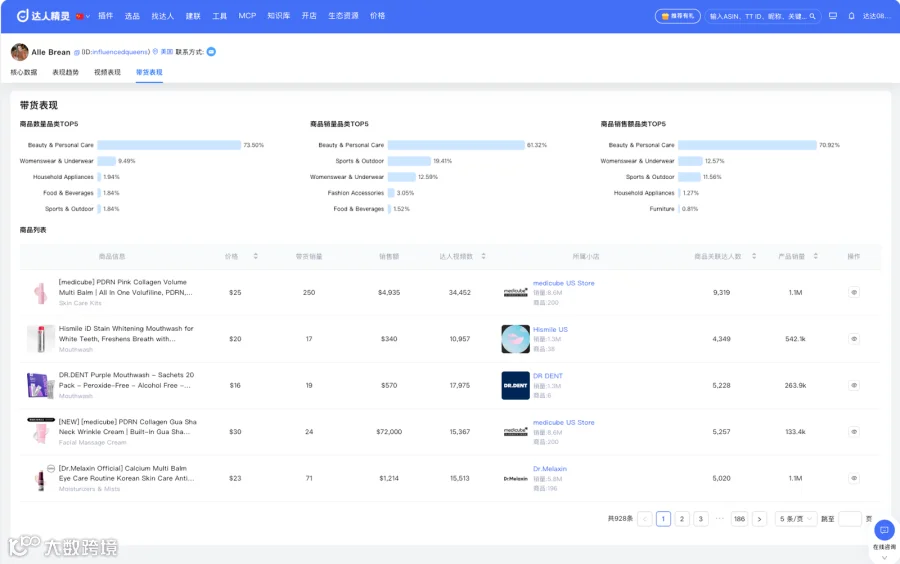Click the contact method message icon

[x=211, y=52]
